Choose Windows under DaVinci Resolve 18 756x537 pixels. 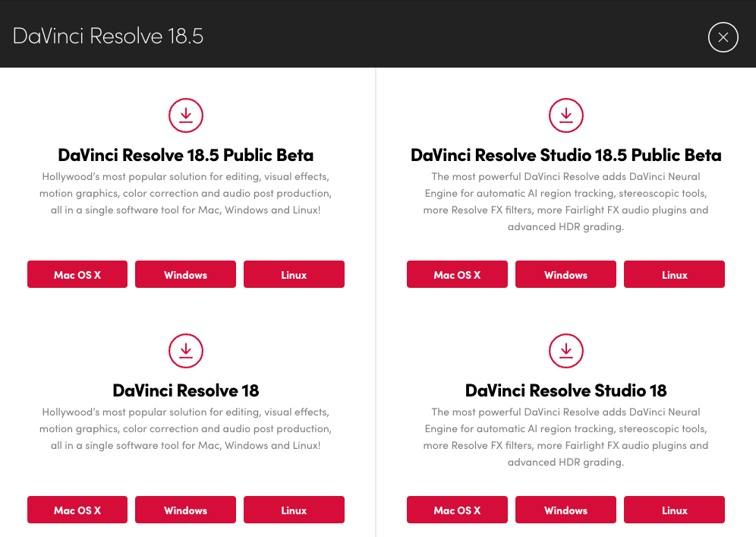click(185, 510)
